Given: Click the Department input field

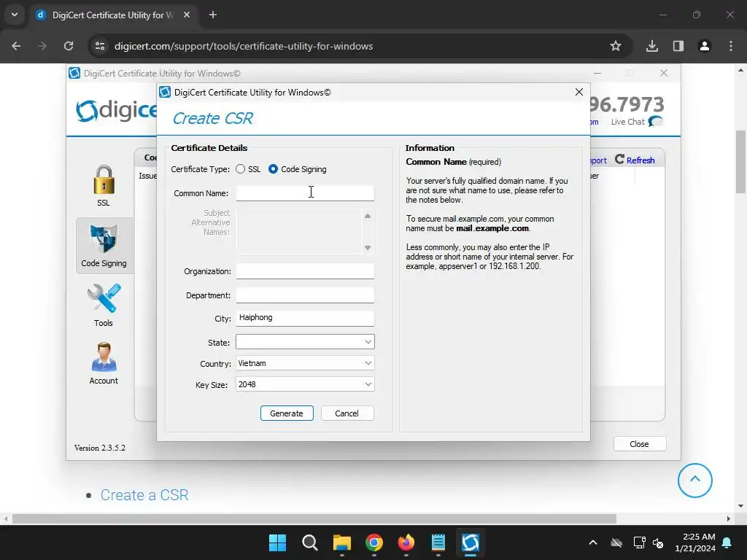Looking at the screenshot, I should [x=305, y=295].
